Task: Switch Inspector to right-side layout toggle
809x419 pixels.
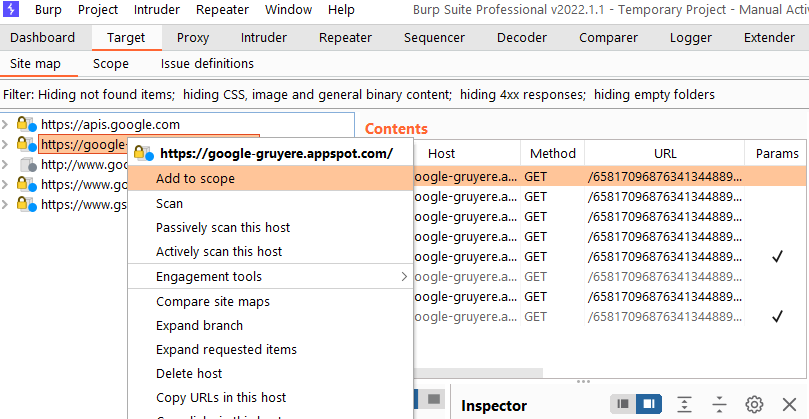Action: click(648, 404)
